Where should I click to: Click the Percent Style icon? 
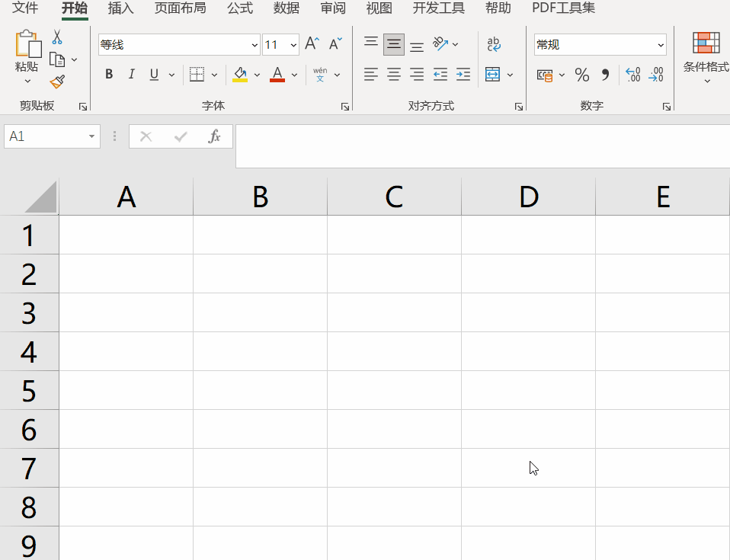click(x=581, y=75)
